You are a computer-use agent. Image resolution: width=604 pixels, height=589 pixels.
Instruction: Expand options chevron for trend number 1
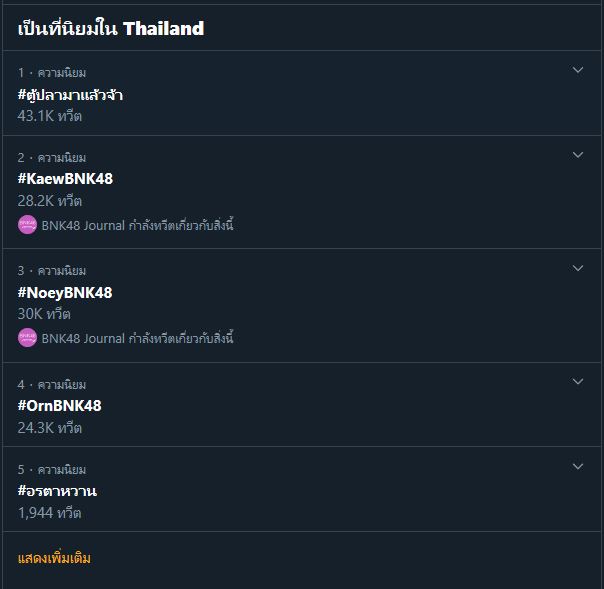pos(577,71)
